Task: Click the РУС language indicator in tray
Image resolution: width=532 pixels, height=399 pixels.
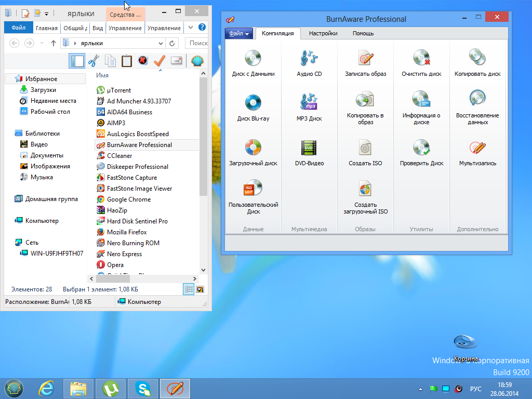Action: coord(475,389)
